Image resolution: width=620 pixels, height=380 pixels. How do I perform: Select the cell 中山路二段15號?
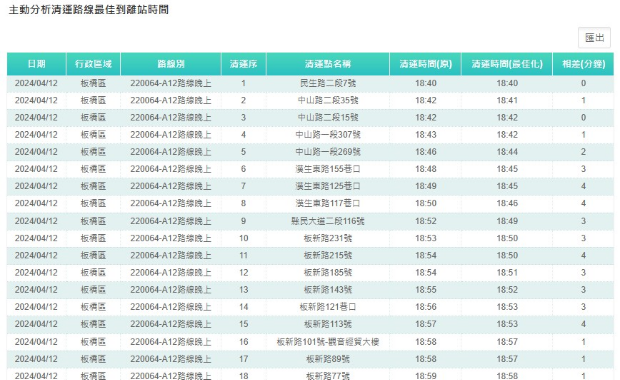[x=328, y=117]
